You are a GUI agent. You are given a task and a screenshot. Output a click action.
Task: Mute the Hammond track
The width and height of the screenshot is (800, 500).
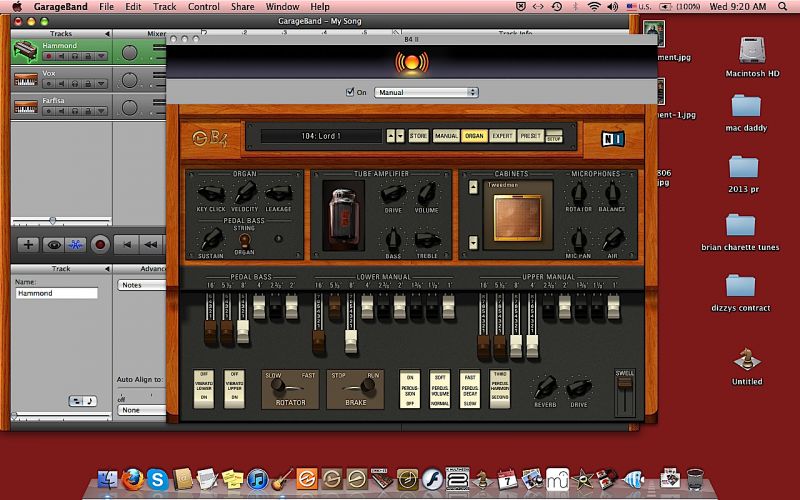click(x=62, y=56)
